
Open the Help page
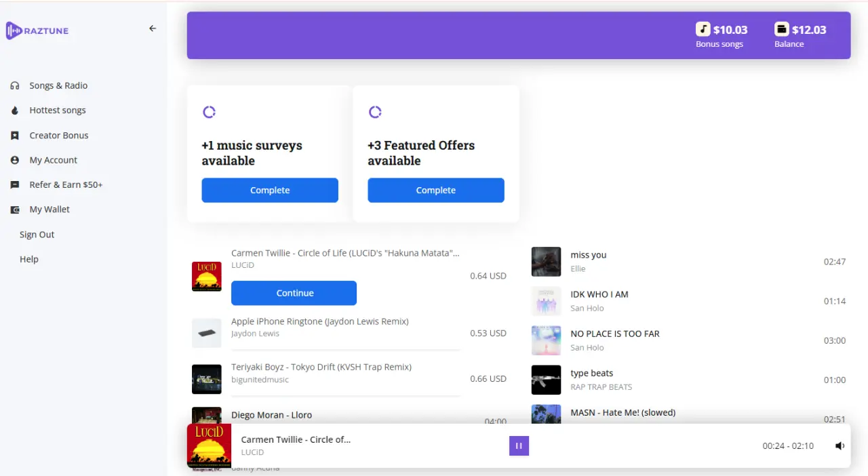tap(29, 259)
